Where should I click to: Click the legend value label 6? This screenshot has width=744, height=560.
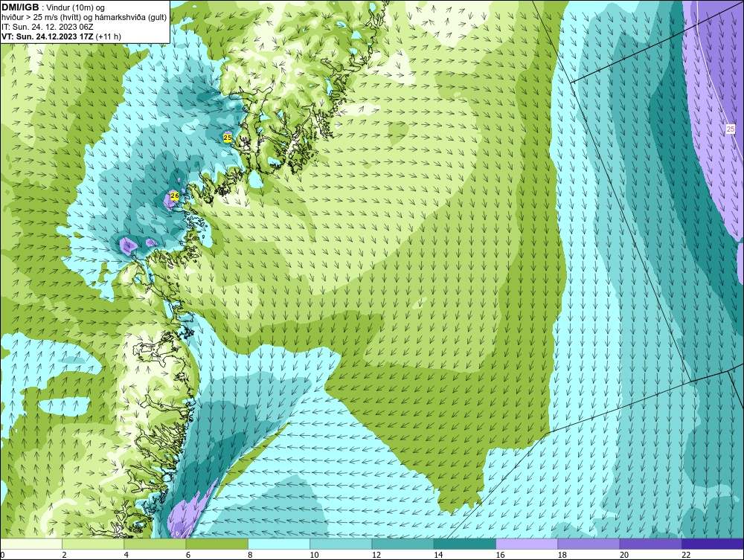(188, 555)
